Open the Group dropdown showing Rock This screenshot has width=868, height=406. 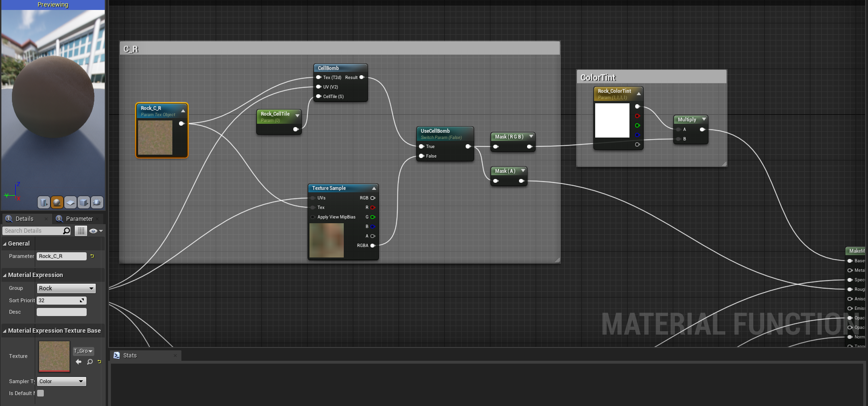click(66, 288)
